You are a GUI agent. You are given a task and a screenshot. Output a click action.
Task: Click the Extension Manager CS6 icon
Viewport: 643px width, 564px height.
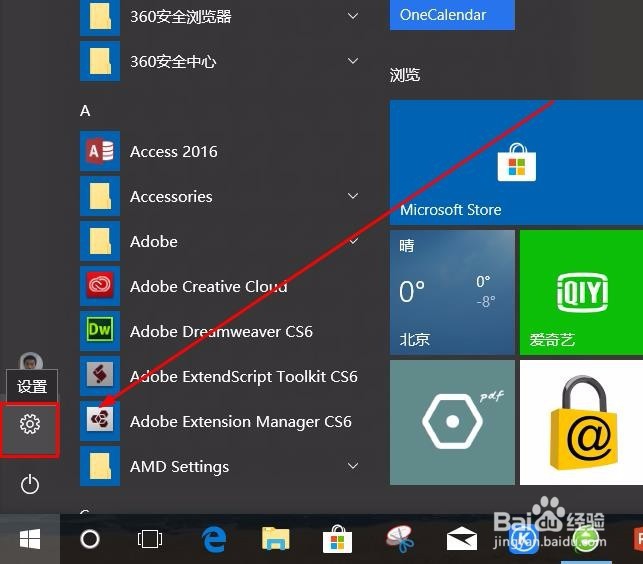pyautogui.click(x=100, y=421)
